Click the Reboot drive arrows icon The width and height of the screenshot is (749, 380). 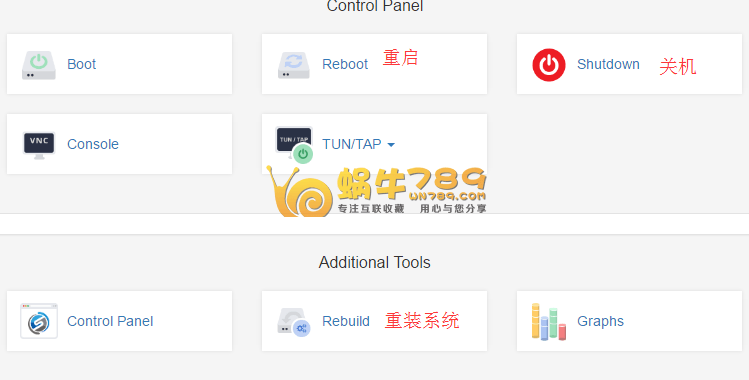point(294,65)
